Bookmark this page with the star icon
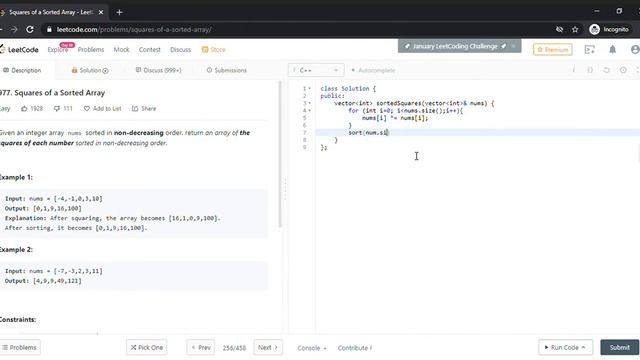 pyautogui.click(x=575, y=29)
